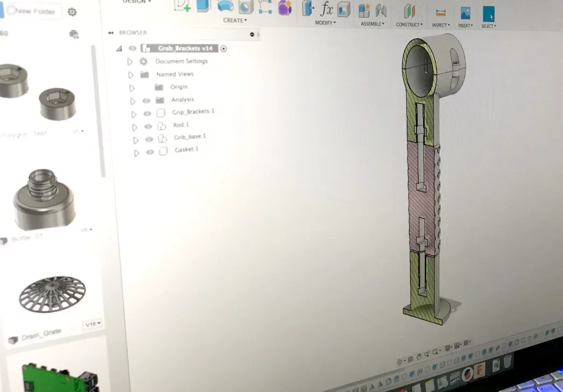Collapse the Grab_Brackets v14 root node

tap(119, 48)
